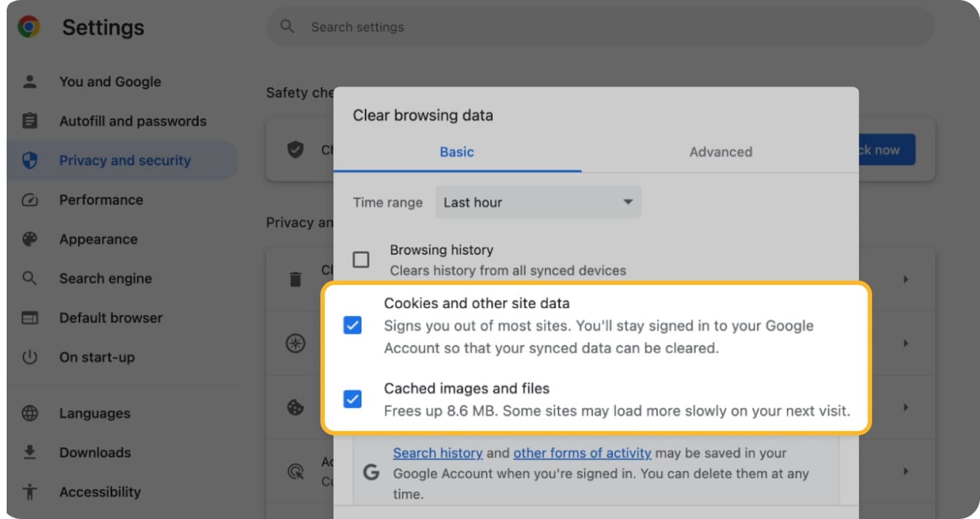Viewport: 980px width, 519px height.
Task: Uncheck Cached images and files
Action: [352, 399]
